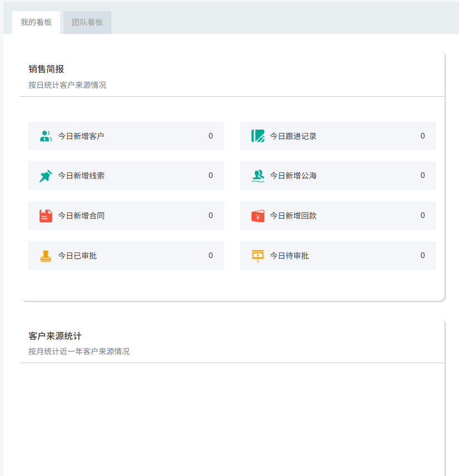
Task: Select the green pushpin icon for 今日新增线索
Action: 46,176
